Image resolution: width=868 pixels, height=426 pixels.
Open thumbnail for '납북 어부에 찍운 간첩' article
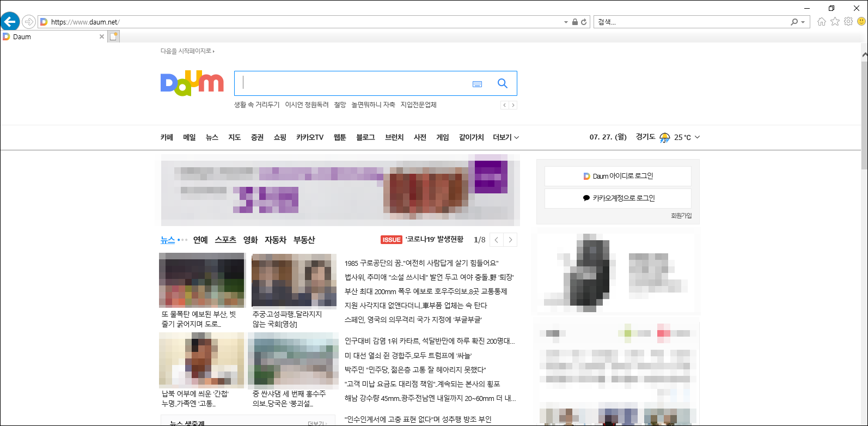point(201,360)
